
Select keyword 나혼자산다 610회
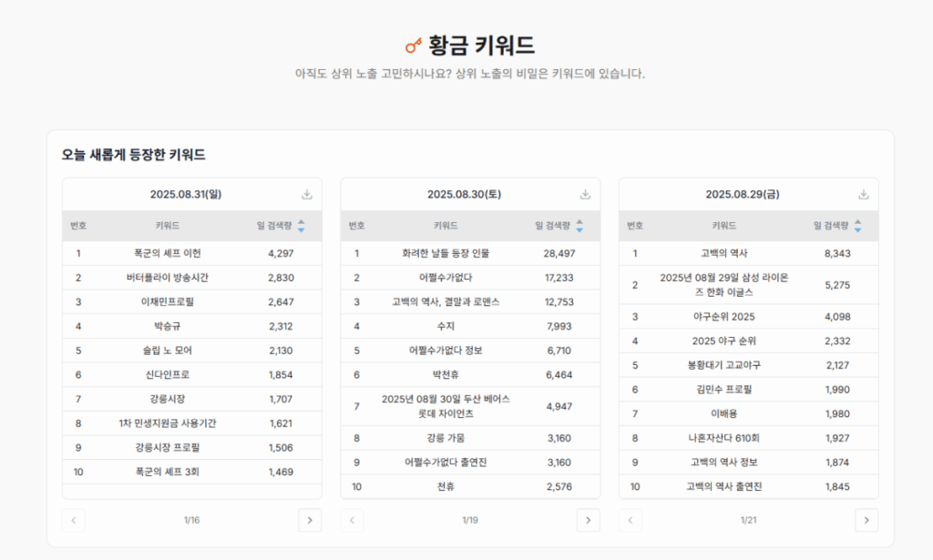724,438
